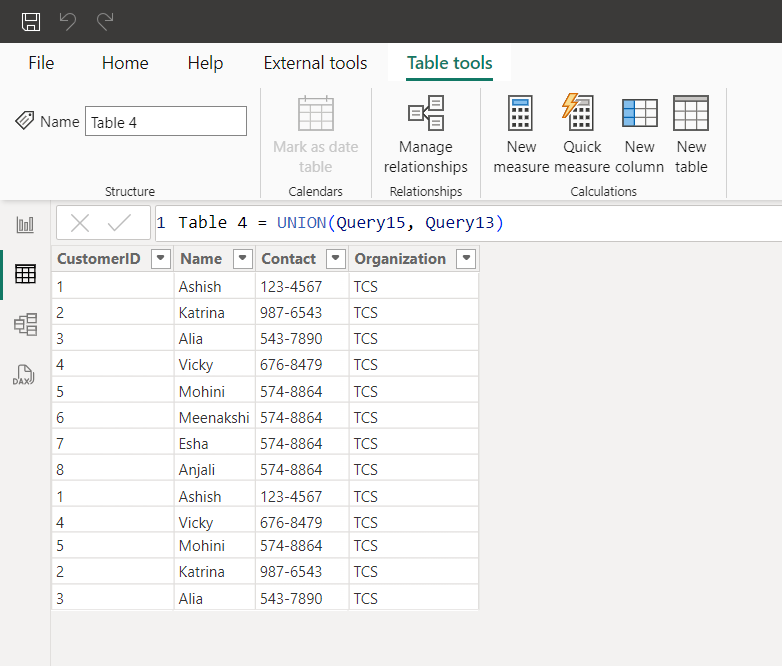The width and height of the screenshot is (782, 666).
Task: Open Manage relationships tool
Action: (x=426, y=136)
